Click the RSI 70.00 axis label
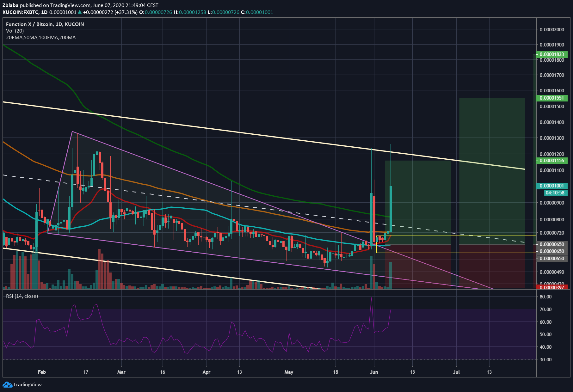The width and height of the screenshot is (573, 392). 546,309
